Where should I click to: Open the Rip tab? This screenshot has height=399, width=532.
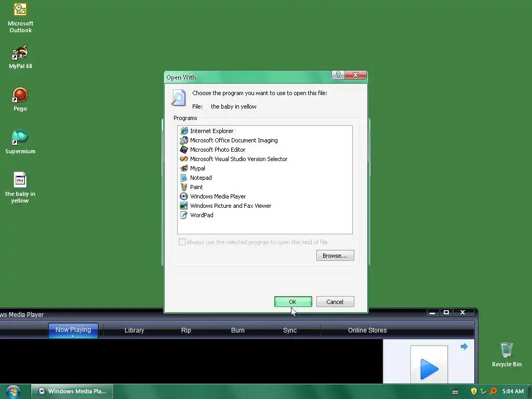coord(186,330)
